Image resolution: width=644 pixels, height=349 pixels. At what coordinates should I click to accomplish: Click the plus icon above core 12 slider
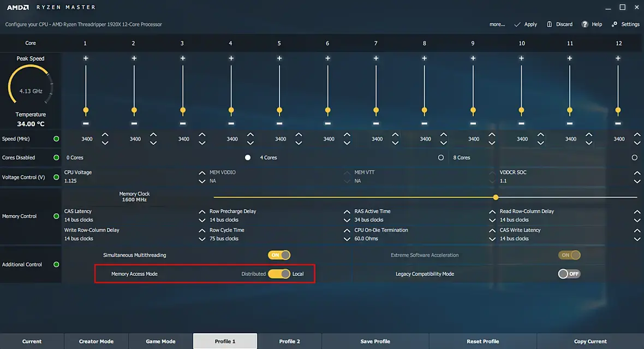tap(618, 58)
